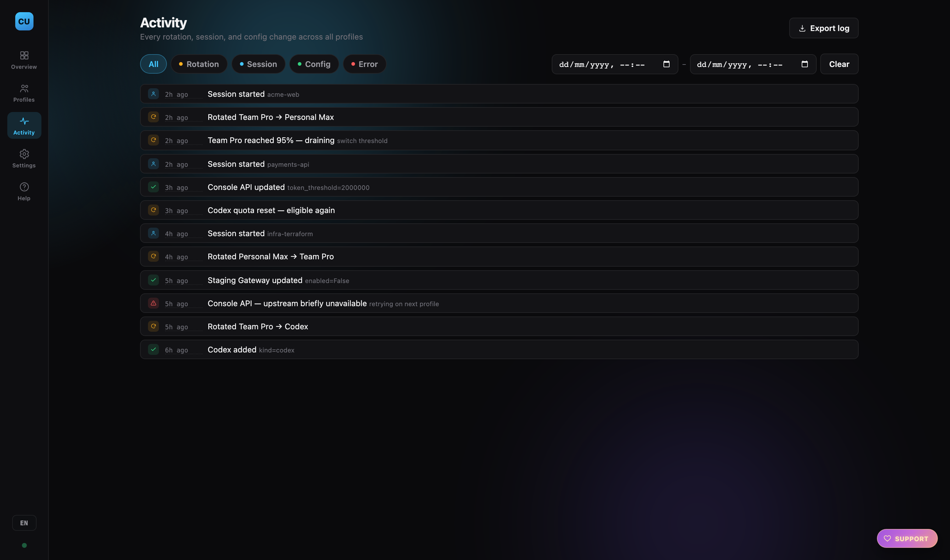
Task: Click rotation icon on Team Pro → Codex
Action: coord(153,326)
